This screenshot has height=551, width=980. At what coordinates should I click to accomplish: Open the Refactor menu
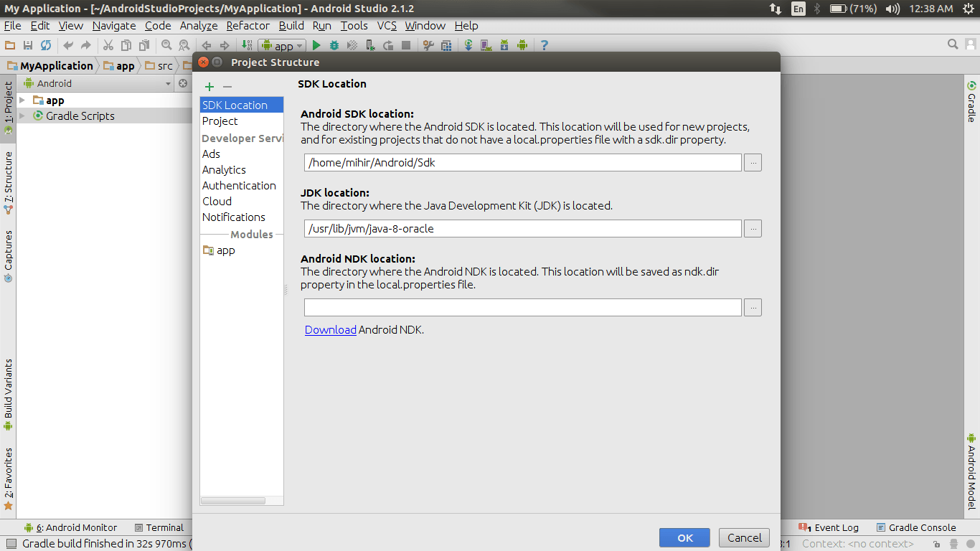pos(248,26)
